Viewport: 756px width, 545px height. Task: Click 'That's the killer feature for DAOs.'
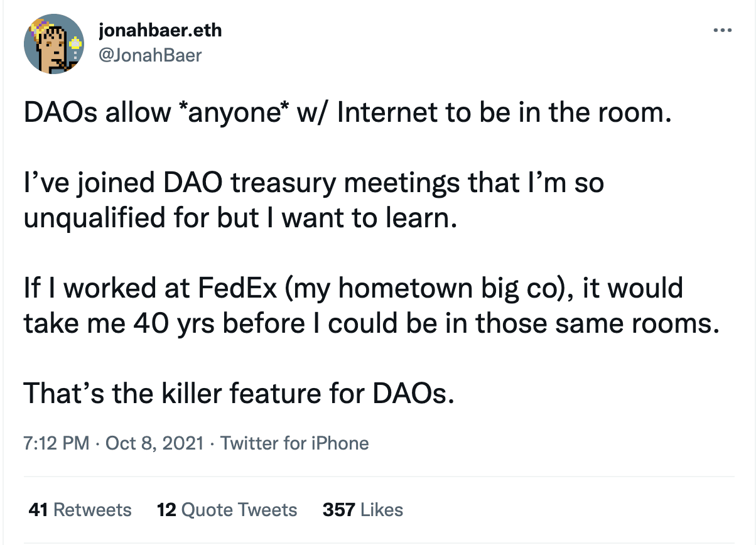pos(238,394)
